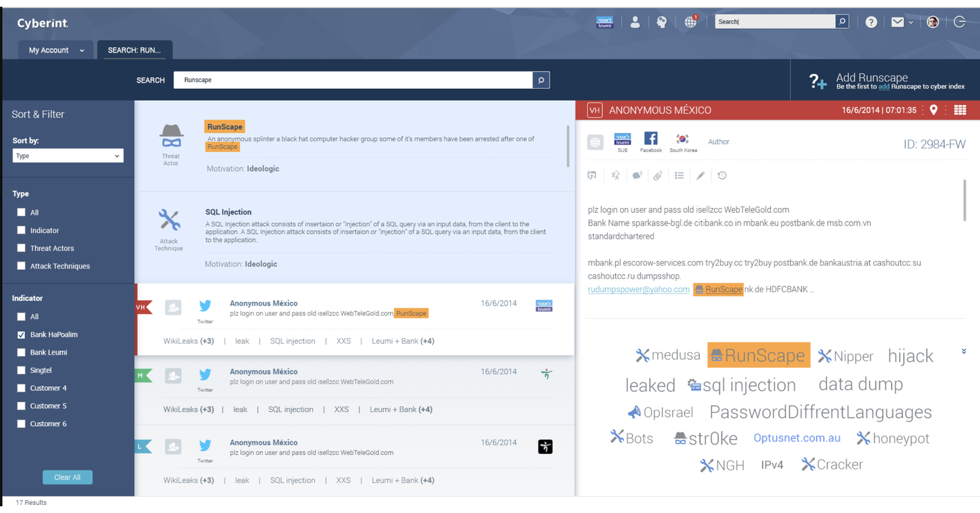Click the honeypot tag
The width and height of the screenshot is (980, 513).
(x=893, y=438)
